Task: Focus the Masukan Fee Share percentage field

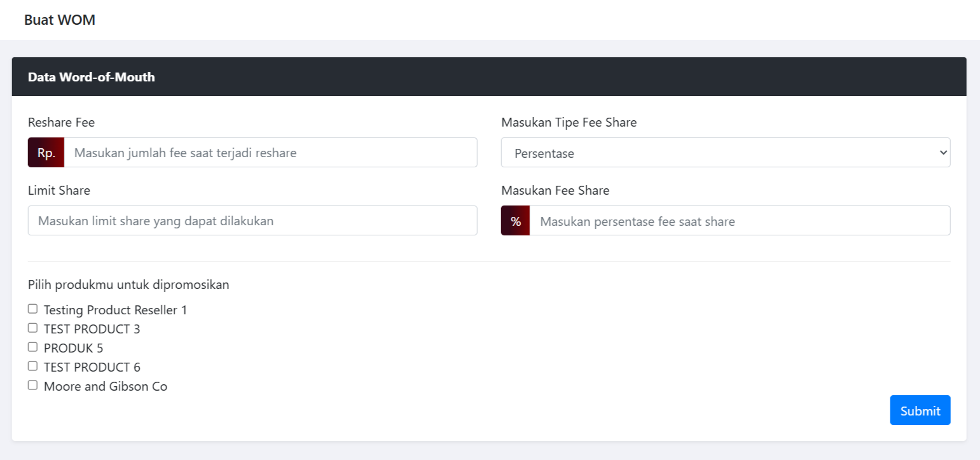Action: (740, 221)
